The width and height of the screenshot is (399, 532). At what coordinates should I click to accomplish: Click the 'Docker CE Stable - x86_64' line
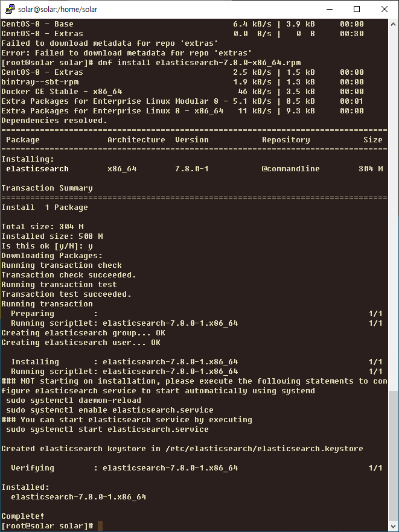[182, 92]
